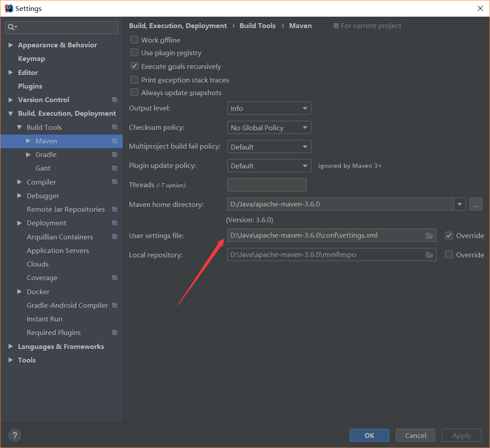Open Application Servers settings page
Image resolution: width=490 pixels, height=448 pixels.
[x=58, y=250]
